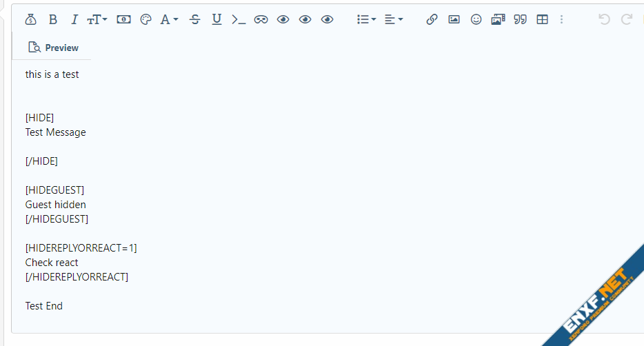The image size is (644, 346).
Task: Open more options three-dot menu
Action: (561, 19)
